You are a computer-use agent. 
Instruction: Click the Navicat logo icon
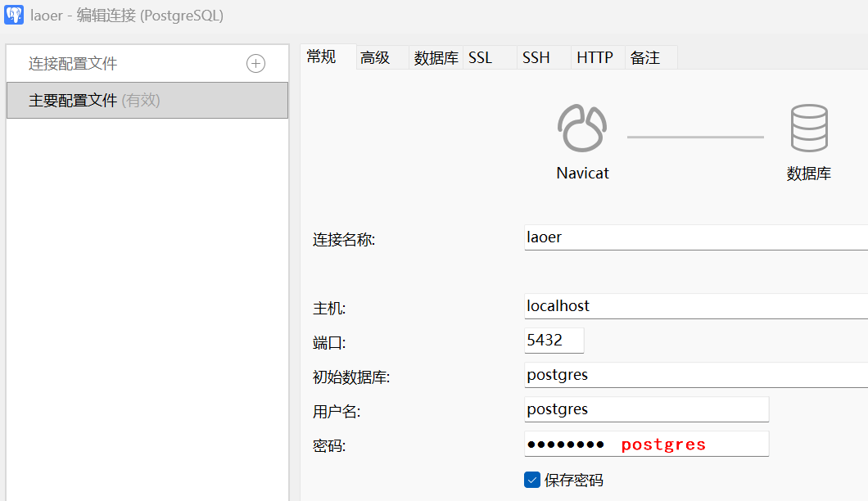pyautogui.click(x=581, y=128)
